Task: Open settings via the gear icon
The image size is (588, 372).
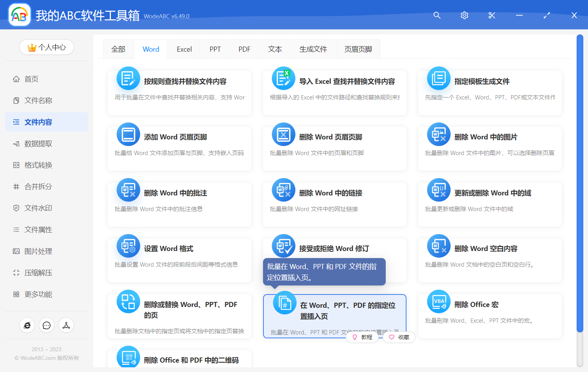Action: tap(465, 15)
